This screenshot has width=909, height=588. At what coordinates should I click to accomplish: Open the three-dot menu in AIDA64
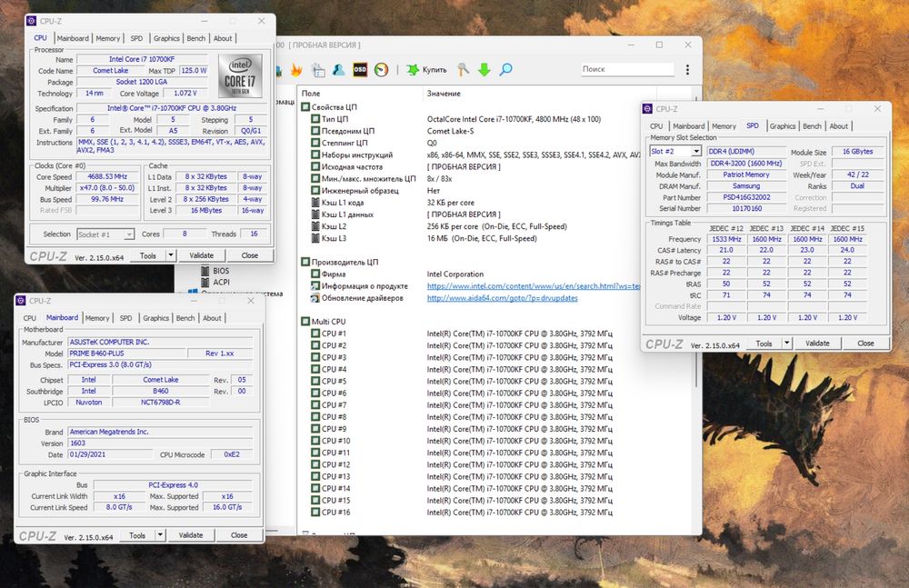coord(687,70)
